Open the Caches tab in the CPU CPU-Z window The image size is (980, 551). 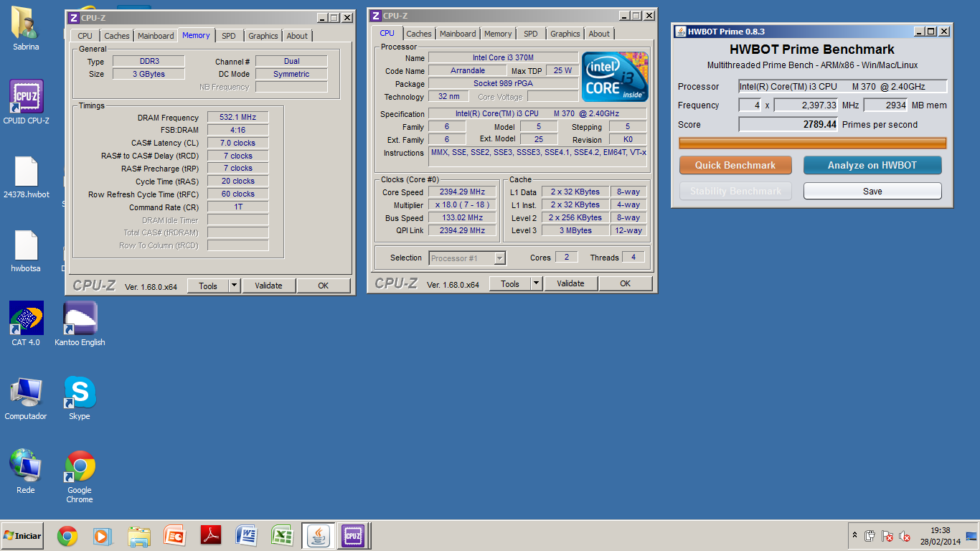pos(419,34)
